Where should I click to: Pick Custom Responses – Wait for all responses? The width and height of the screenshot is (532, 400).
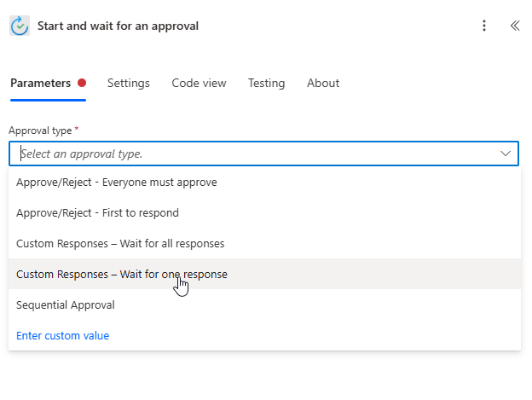[264, 243]
